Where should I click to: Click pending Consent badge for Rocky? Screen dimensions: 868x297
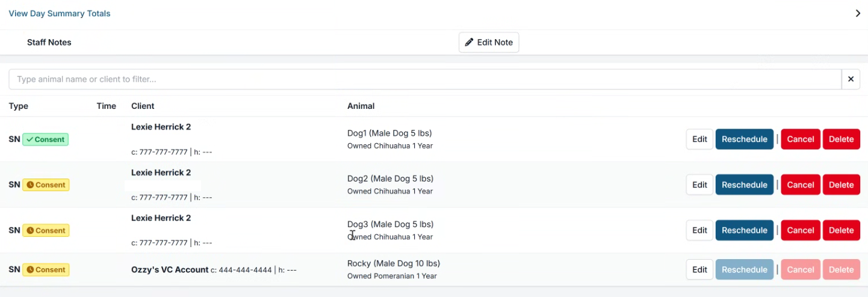(46, 270)
